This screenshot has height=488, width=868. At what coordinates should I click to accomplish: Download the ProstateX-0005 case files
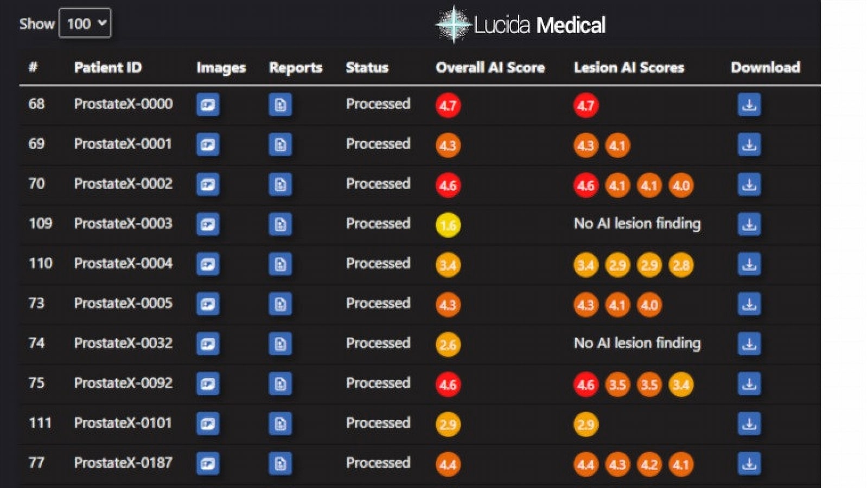pos(749,304)
